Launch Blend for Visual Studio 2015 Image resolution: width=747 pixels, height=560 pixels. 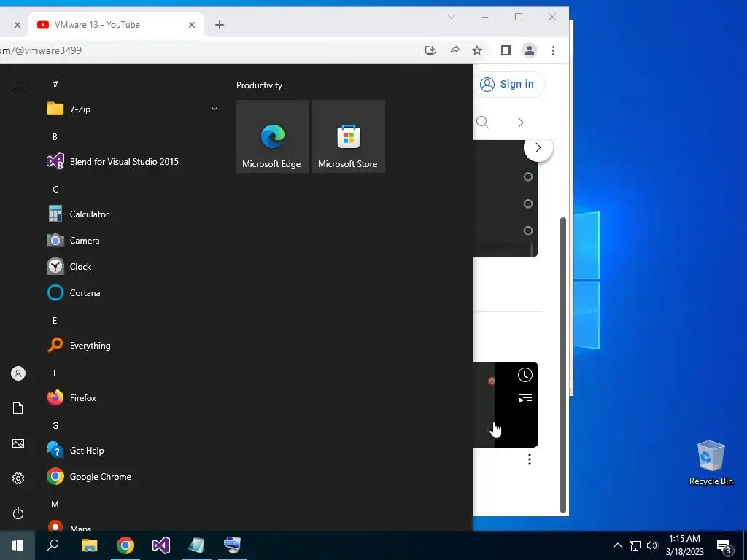[133, 161]
